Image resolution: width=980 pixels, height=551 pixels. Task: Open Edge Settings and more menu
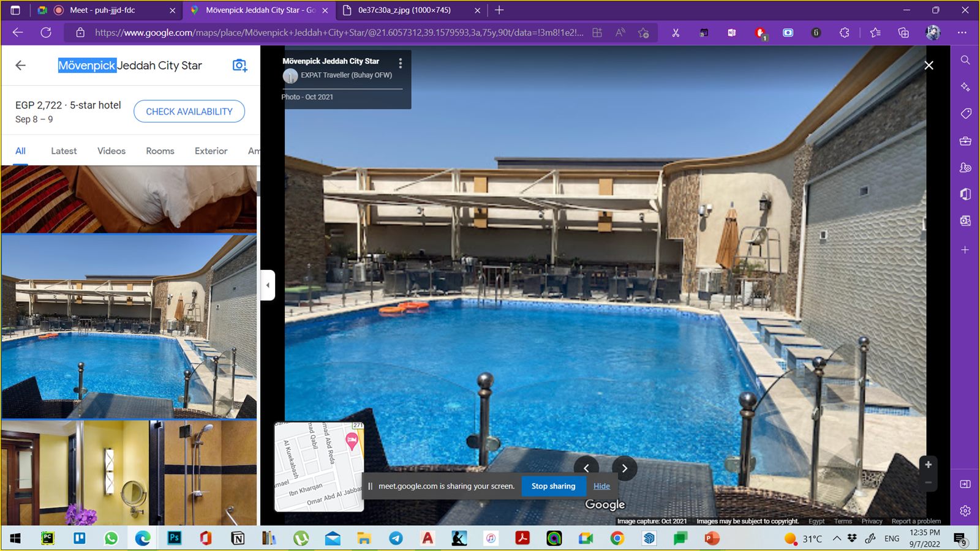[962, 32]
